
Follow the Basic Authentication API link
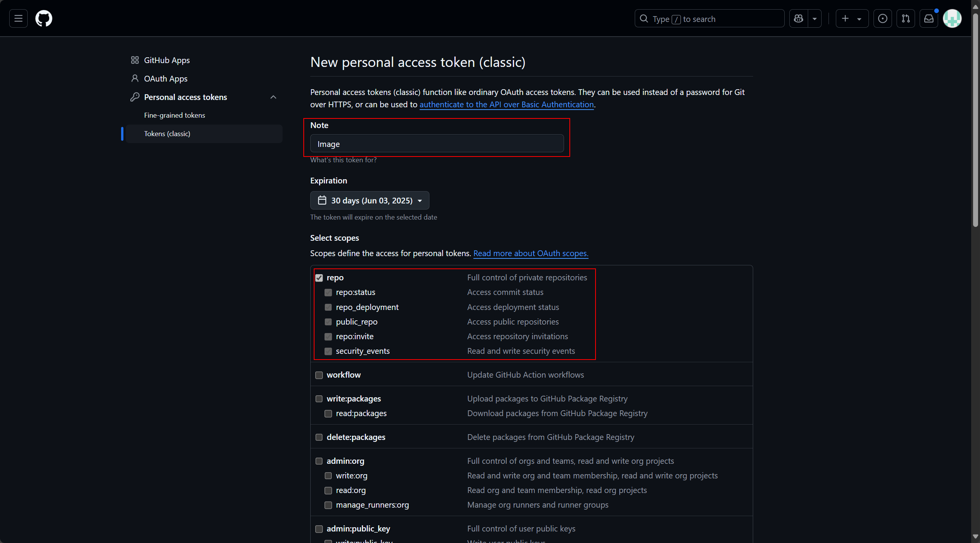pos(506,105)
